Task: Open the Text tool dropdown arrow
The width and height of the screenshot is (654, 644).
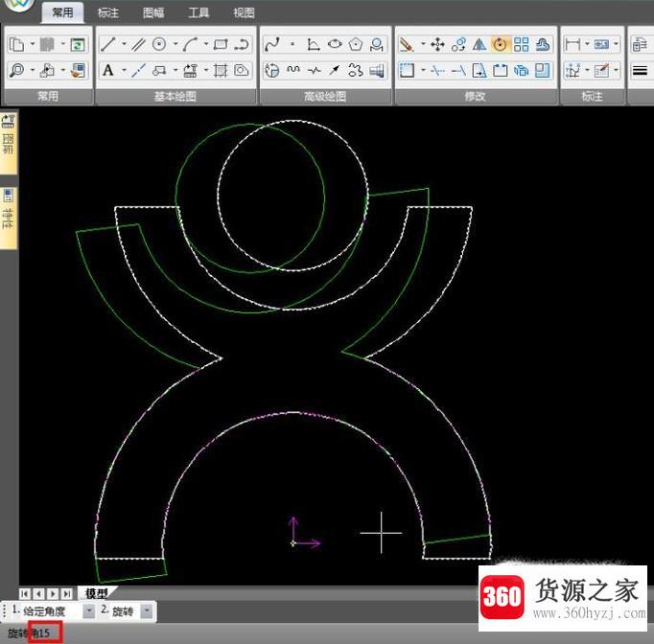Action: pyautogui.click(x=124, y=70)
